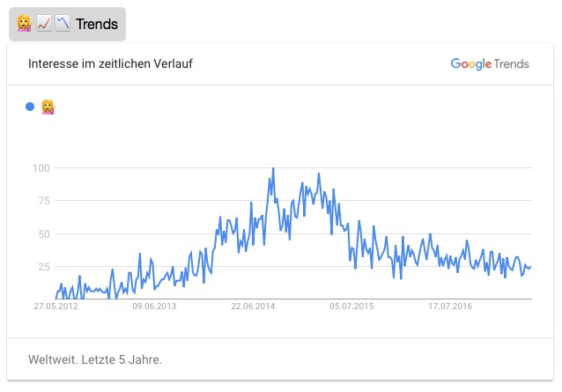Click the 50 y-axis label
The height and width of the screenshot is (392, 562).
pos(44,234)
